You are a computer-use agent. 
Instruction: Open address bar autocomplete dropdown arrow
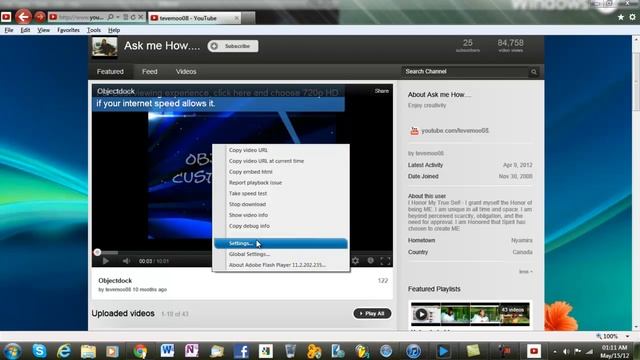[x=118, y=17]
